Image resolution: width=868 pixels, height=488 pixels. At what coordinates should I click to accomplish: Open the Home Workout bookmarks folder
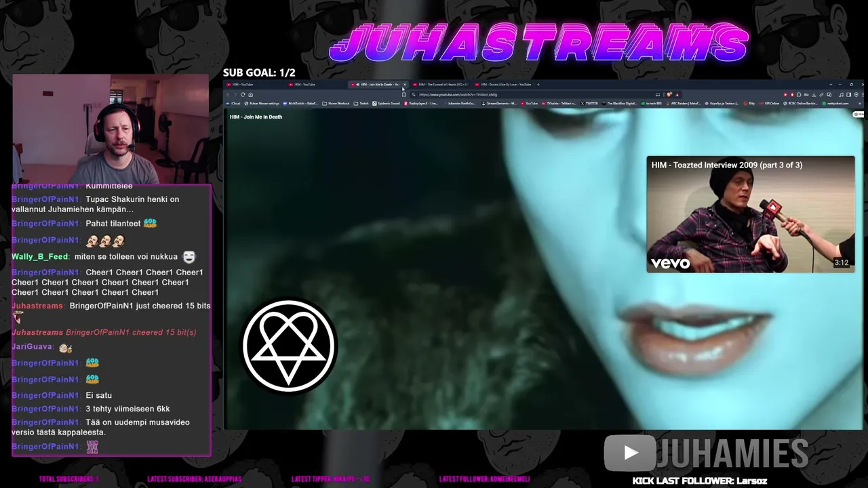[336, 104]
